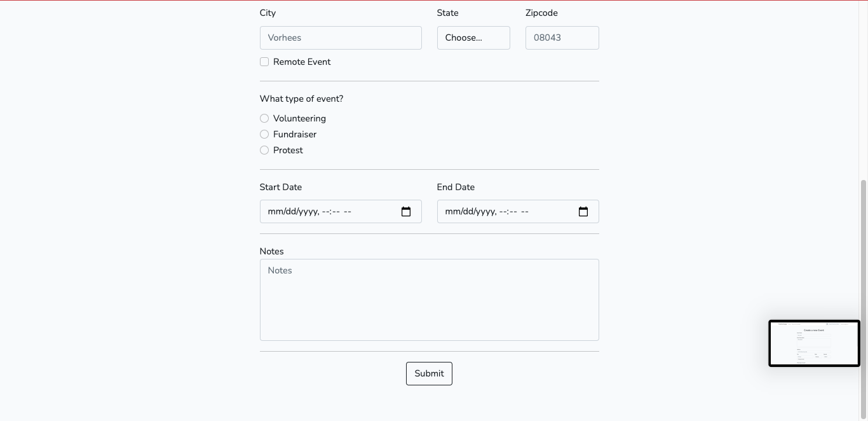Click the vertical page scrollbar
The image size is (868, 421).
click(863, 299)
